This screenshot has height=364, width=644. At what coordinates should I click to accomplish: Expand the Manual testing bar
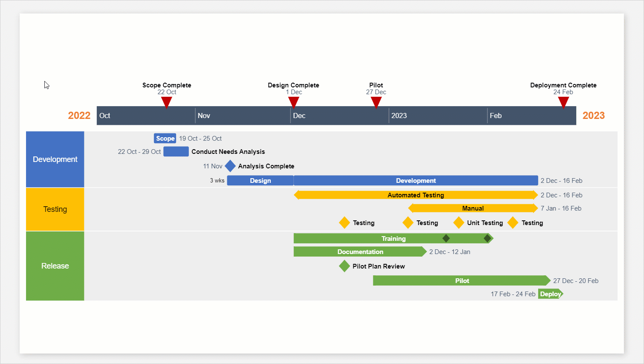pos(473,208)
